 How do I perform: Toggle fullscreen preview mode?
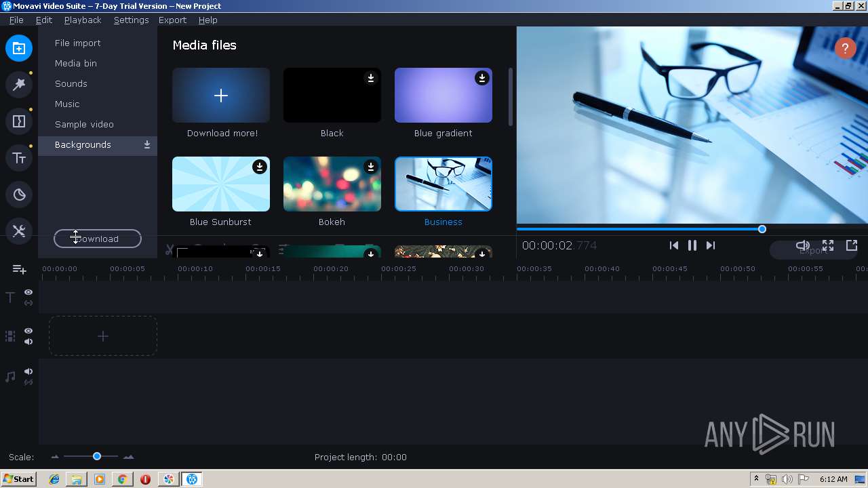pyautogui.click(x=828, y=245)
